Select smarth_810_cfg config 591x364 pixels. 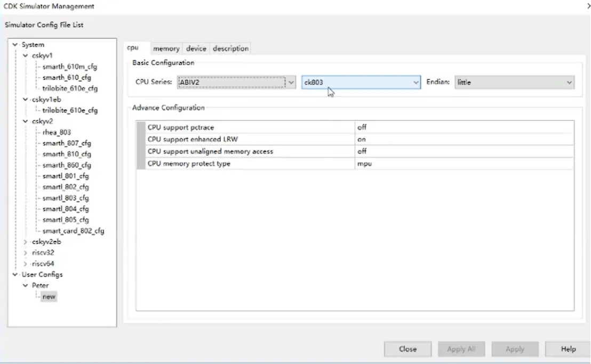67,155
